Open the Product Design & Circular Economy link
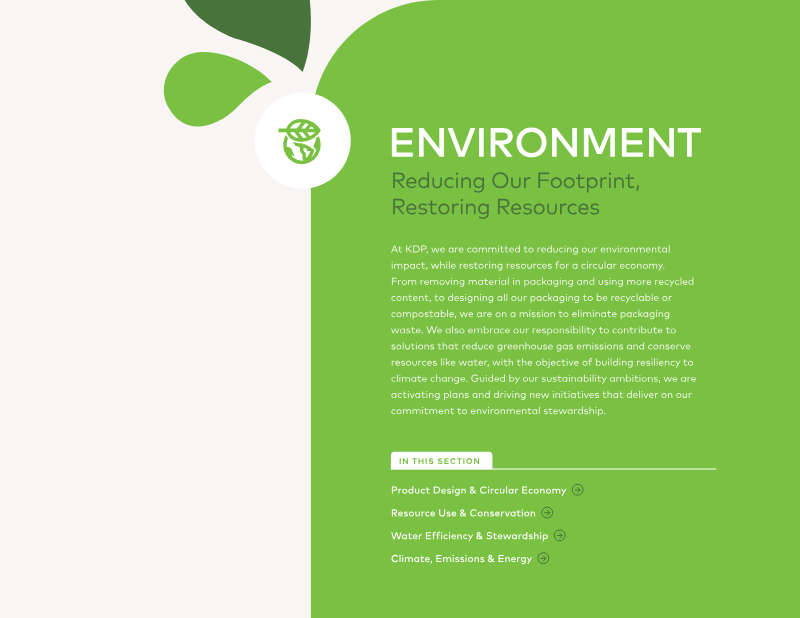The height and width of the screenshot is (618, 800). (478, 490)
